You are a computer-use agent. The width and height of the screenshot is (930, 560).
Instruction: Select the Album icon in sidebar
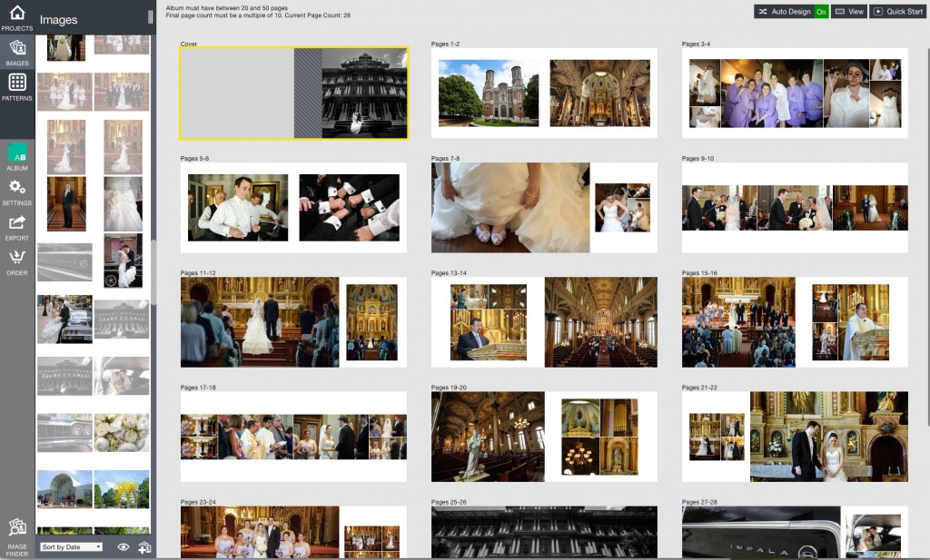tap(17, 156)
